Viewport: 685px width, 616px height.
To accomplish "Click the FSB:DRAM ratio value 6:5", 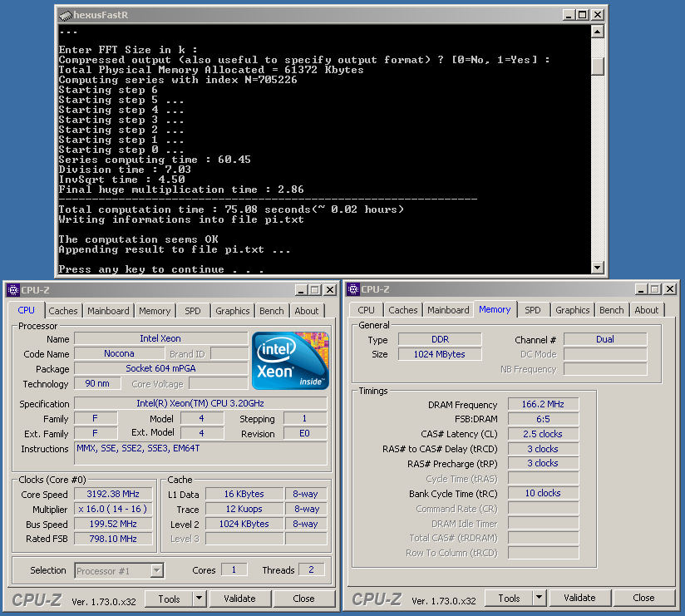I will [x=543, y=419].
